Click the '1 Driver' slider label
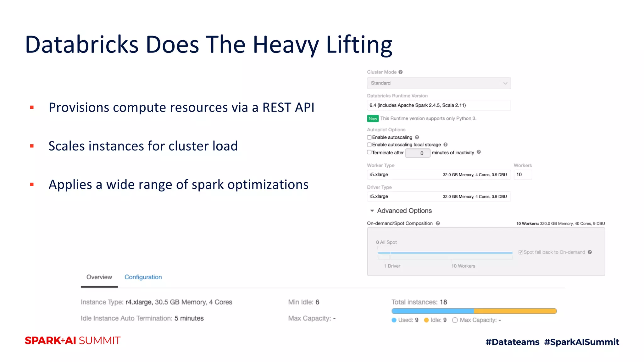 coord(392,266)
